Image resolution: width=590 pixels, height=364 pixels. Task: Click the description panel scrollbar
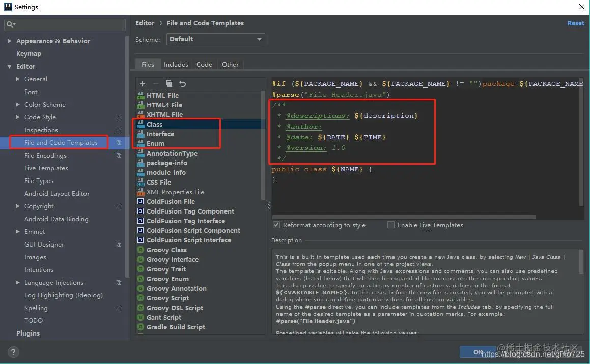tap(581, 261)
